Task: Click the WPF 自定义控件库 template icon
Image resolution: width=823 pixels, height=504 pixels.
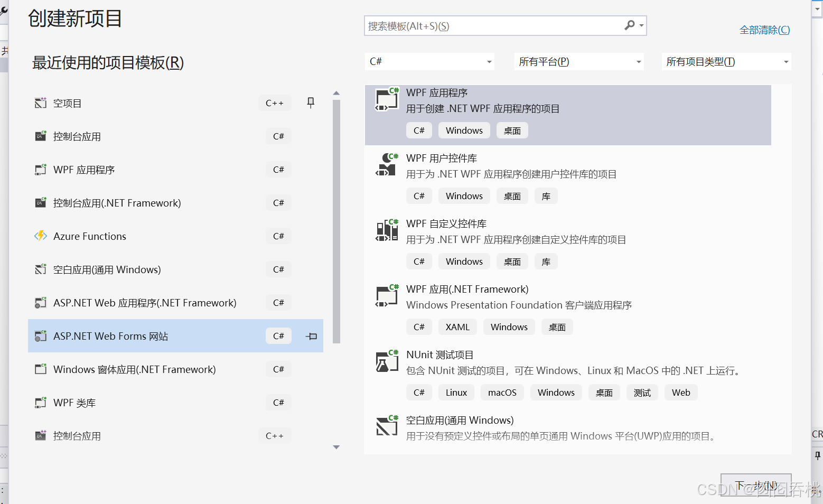Action: pos(387,230)
